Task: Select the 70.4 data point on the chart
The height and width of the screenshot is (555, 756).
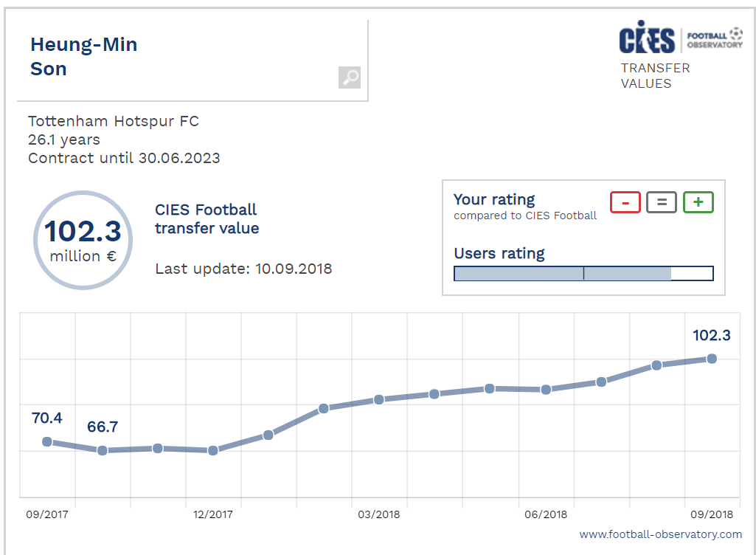Action: pos(47,441)
